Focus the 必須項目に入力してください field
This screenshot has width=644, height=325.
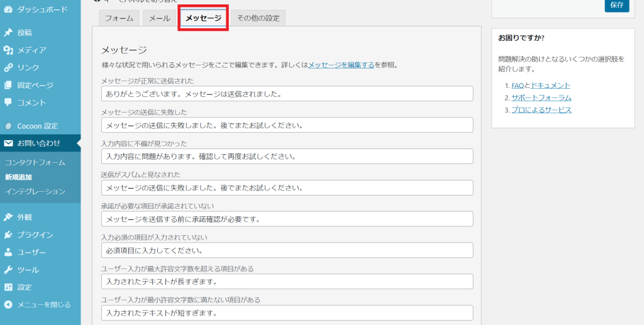coord(287,250)
